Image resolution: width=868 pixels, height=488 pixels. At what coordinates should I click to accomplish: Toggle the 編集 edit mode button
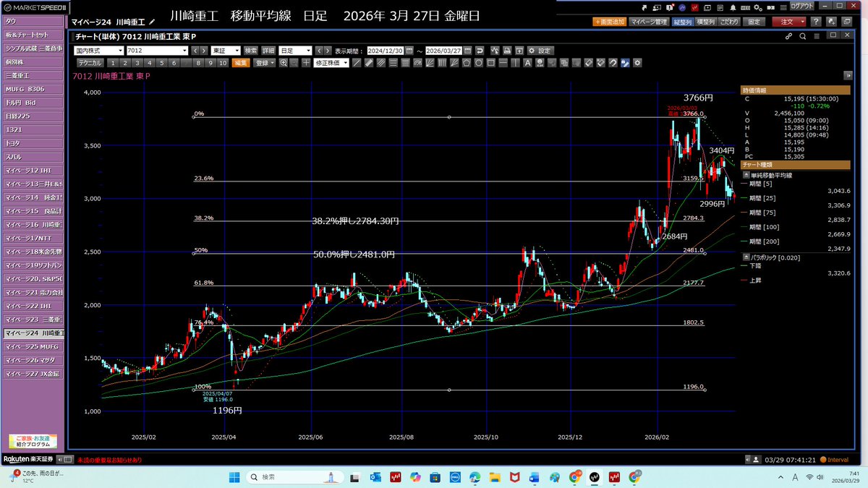click(241, 63)
